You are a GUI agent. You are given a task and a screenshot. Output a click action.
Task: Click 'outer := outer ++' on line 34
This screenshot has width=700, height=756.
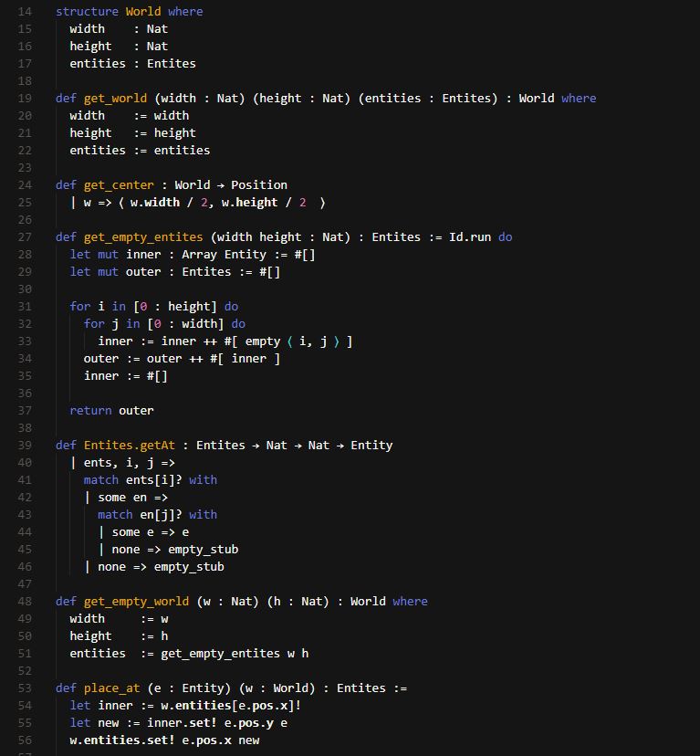(x=143, y=359)
